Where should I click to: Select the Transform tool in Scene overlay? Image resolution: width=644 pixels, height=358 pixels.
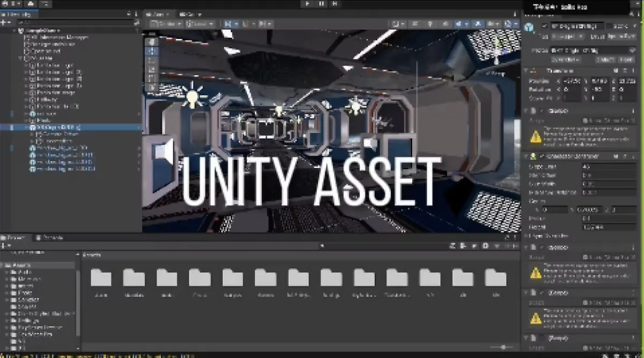(x=152, y=87)
